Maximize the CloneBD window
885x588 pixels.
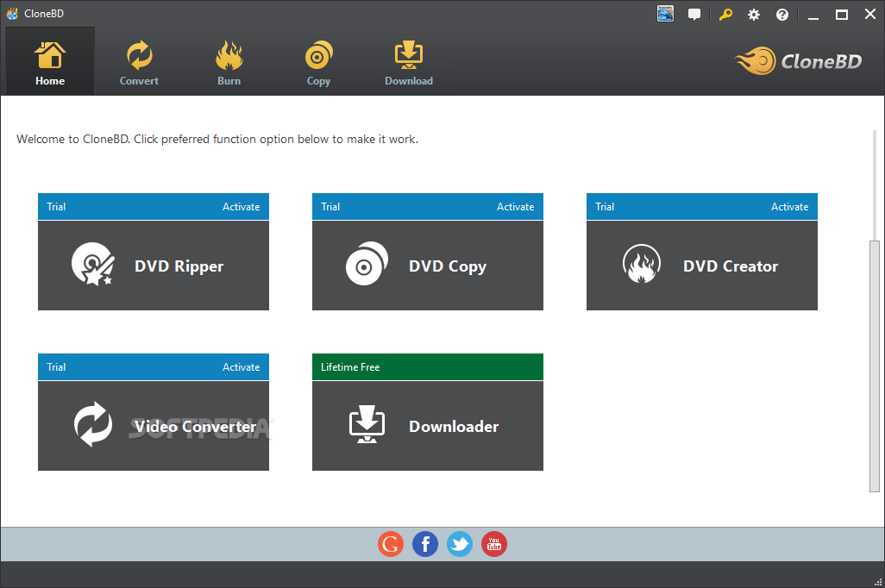(x=842, y=16)
